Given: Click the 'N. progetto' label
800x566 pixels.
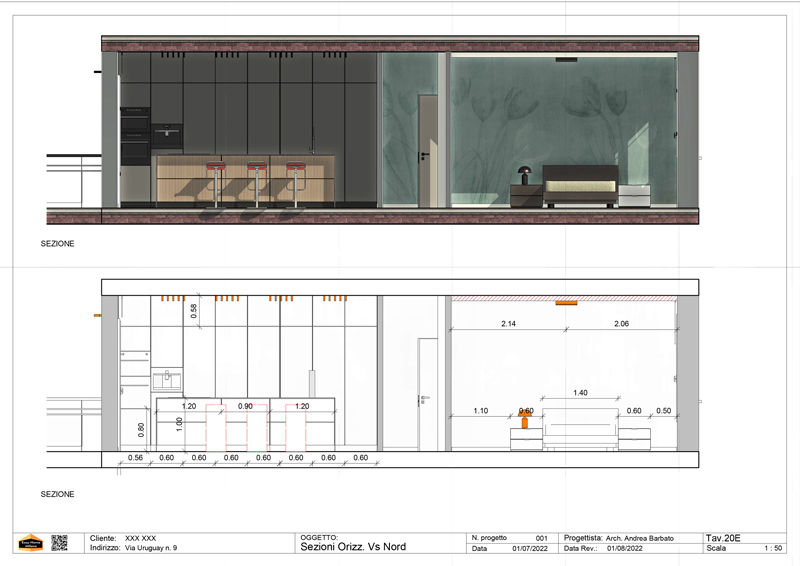Looking at the screenshot, I should click(x=489, y=537).
